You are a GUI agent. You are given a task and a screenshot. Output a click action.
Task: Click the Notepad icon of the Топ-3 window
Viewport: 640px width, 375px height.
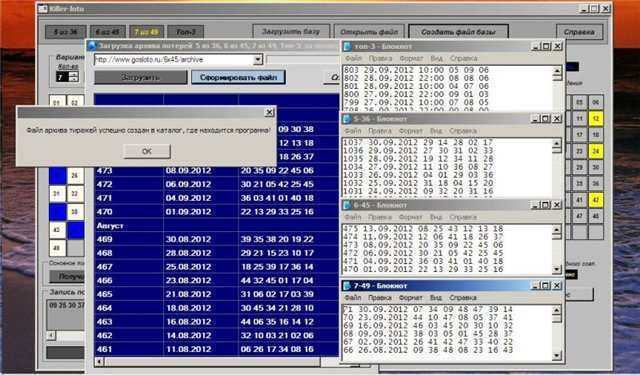click(x=348, y=46)
